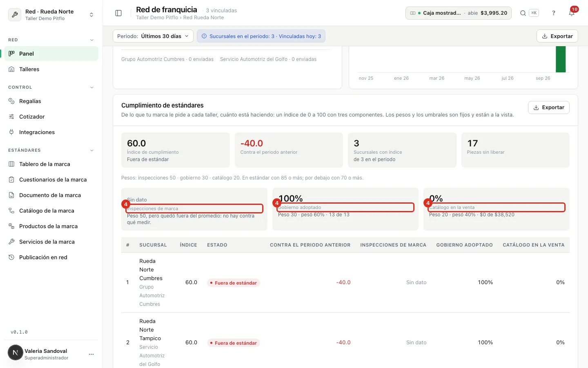Click the ESTADO column header
The image size is (588, 368).
[x=217, y=245]
